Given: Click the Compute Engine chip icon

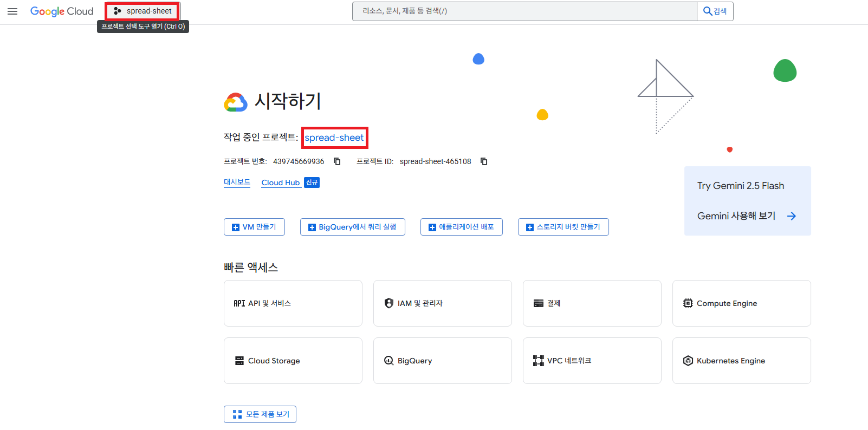Looking at the screenshot, I should click(688, 303).
